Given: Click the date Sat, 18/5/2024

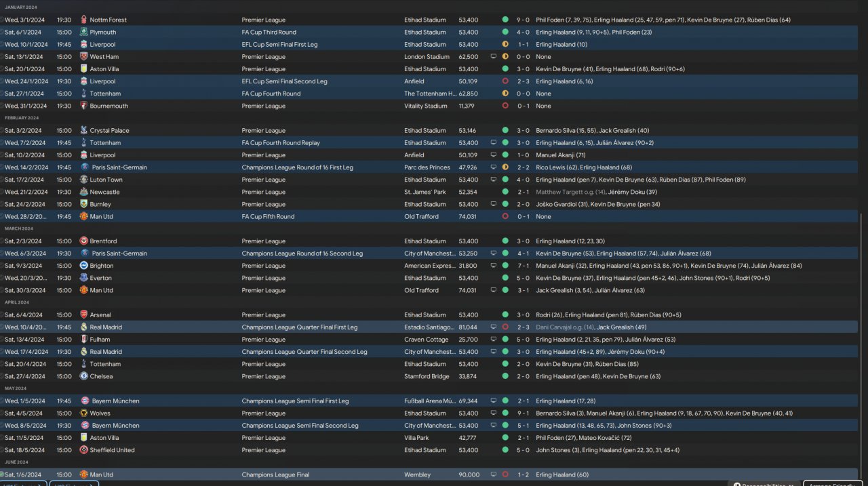Looking at the screenshot, I should 25,450.
